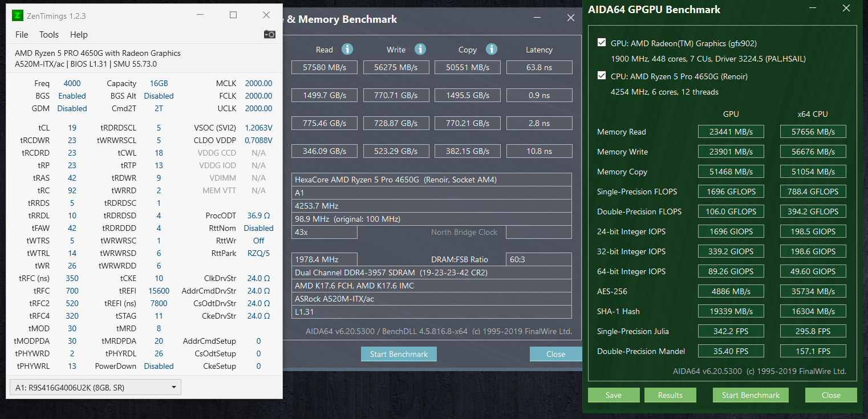Viewport: 868px width, 419px height.
Task: Select the PowerDown value Disabled
Action: point(159,366)
